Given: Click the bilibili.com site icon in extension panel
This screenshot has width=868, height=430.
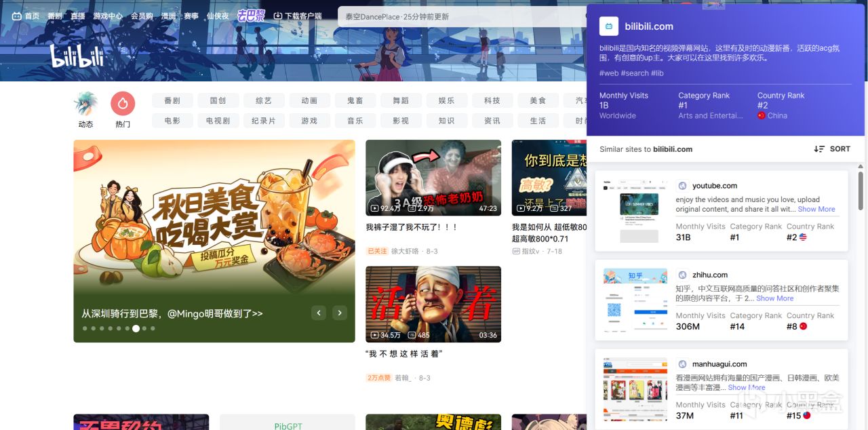Looking at the screenshot, I should (608, 26).
